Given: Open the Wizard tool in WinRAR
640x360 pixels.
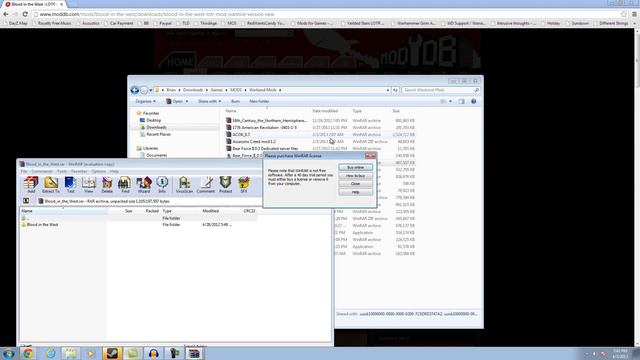Looking at the screenshot, I should (144, 184).
